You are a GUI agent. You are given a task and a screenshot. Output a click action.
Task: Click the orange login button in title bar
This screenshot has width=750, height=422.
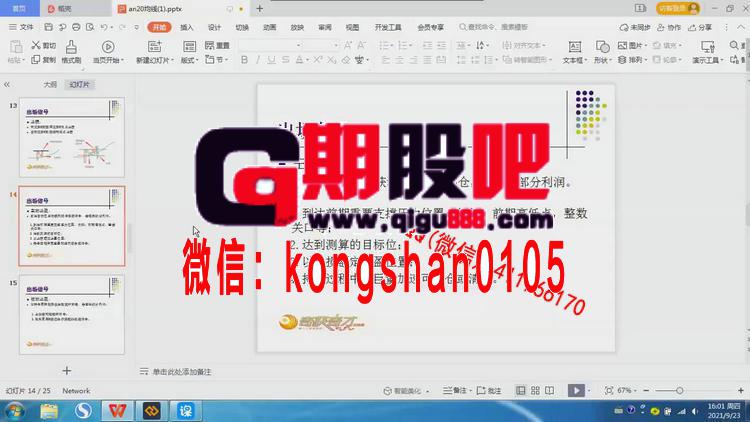pyautogui.click(x=678, y=8)
